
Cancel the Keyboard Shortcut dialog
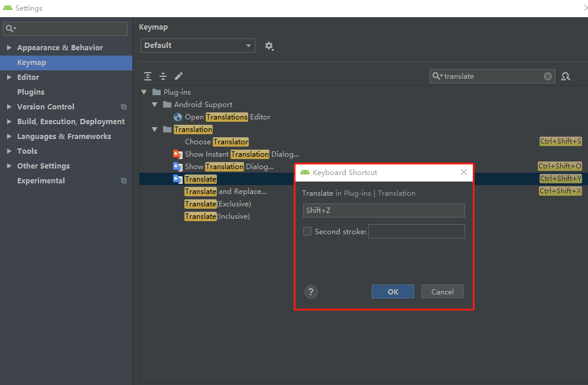pos(443,292)
